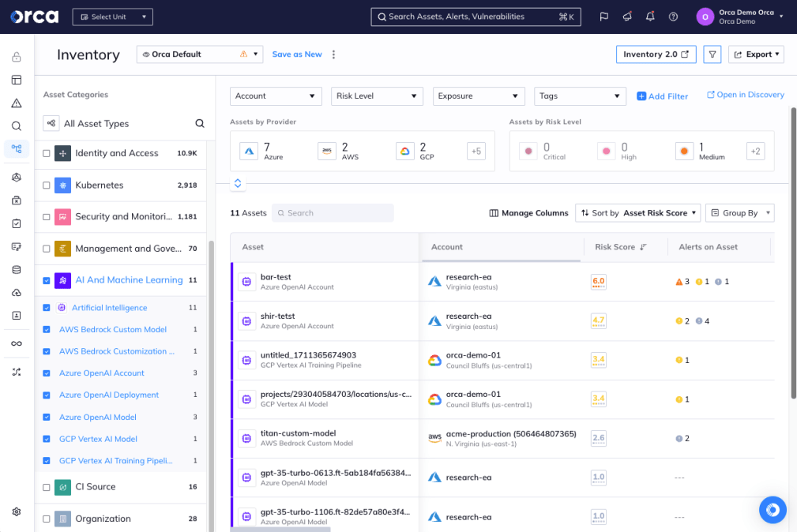Uncheck Azure OpenAI Account checkbox
Image resolution: width=797 pixels, height=532 pixels.
(x=47, y=373)
